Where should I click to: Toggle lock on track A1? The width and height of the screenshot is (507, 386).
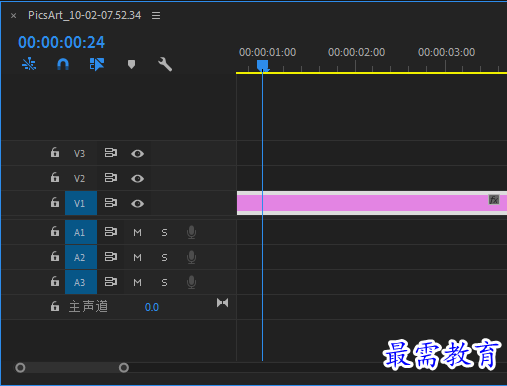pyautogui.click(x=55, y=231)
